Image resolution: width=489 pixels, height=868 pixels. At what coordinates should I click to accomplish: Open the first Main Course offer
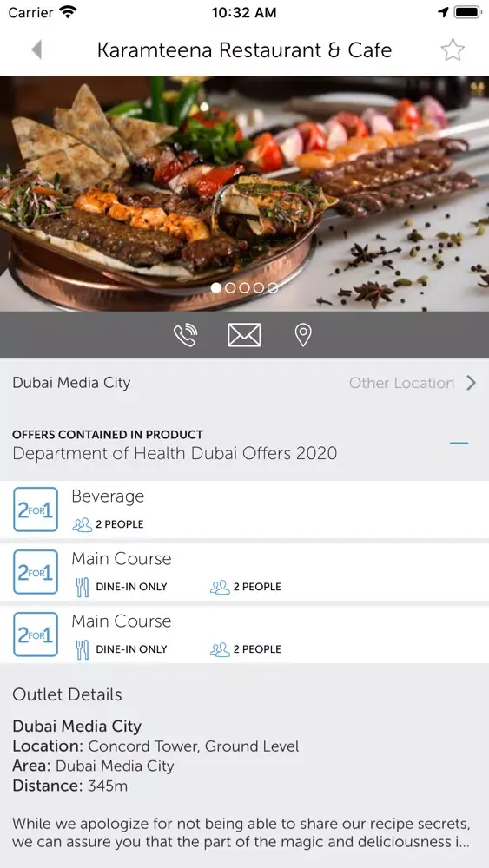244,572
